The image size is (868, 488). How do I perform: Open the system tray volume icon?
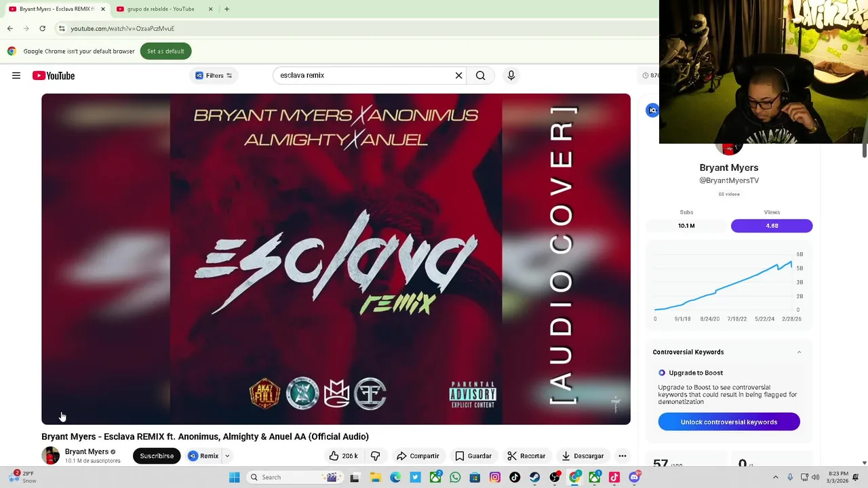(x=815, y=477)
